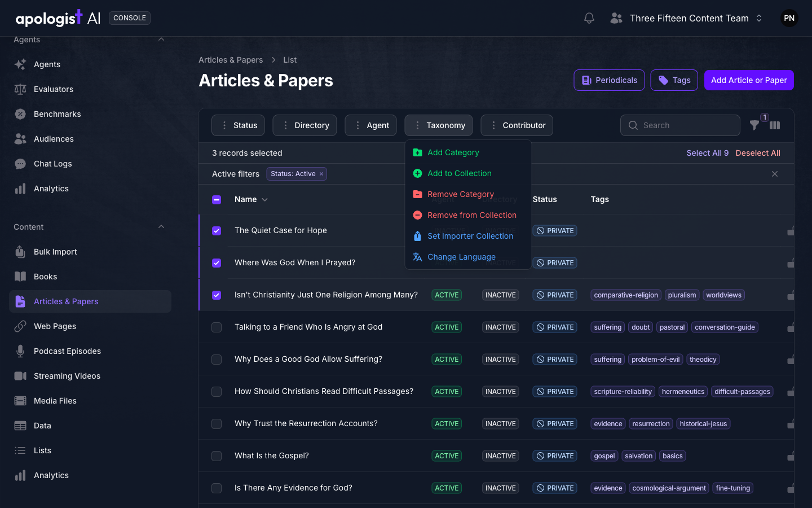Click the team members icon in header
The width and height of the screenshot is (812, 508).
tap(616, 18)
